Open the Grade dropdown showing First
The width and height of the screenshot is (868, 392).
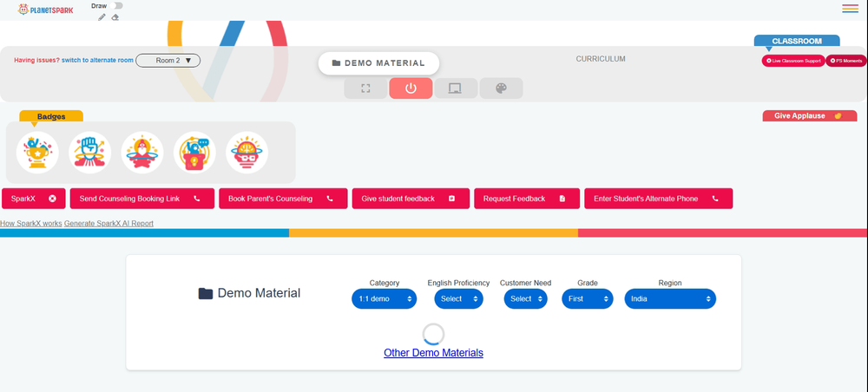pos(588,298)
